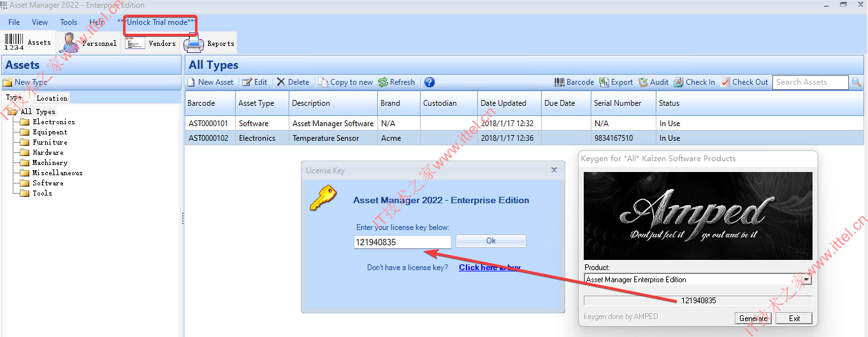
Task: Sort by Asset Type column header
Action: click(263, 103)
